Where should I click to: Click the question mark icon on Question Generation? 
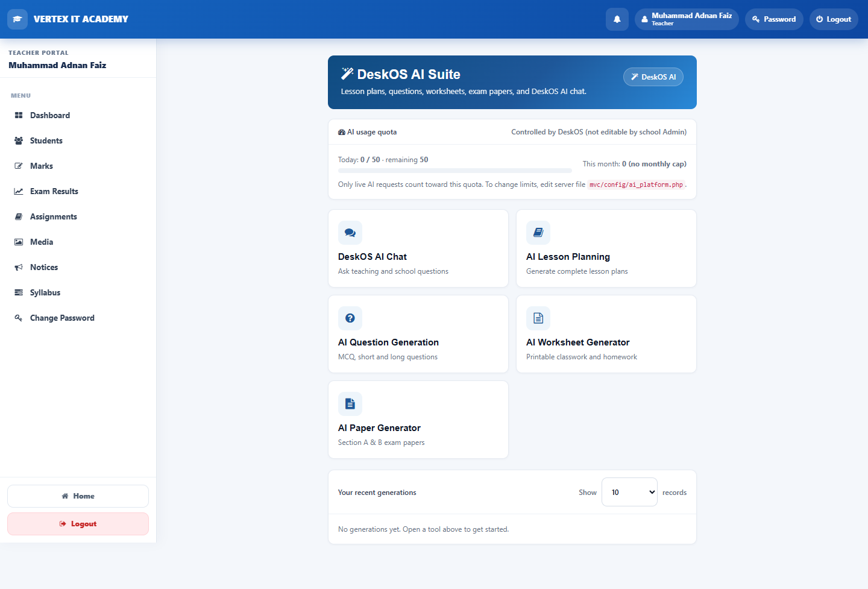click(x=350, y=318)
